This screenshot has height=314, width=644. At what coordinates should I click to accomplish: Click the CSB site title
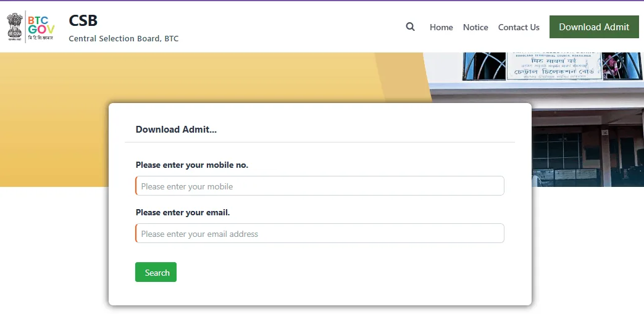(83, 20)
